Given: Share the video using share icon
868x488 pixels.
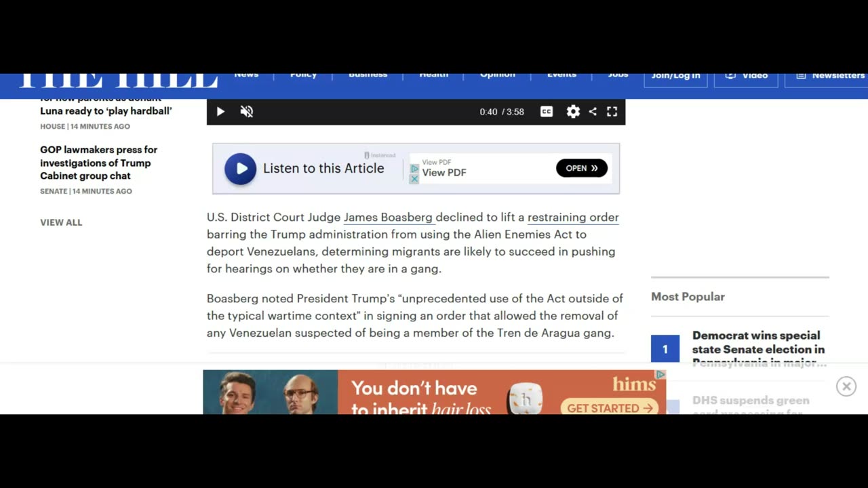Looking at the screenshot, I should tap(593, 112).
